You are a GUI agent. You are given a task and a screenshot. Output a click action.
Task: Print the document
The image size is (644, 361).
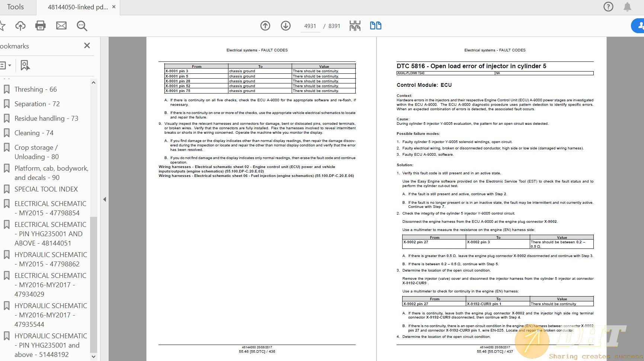click(40, 26)
